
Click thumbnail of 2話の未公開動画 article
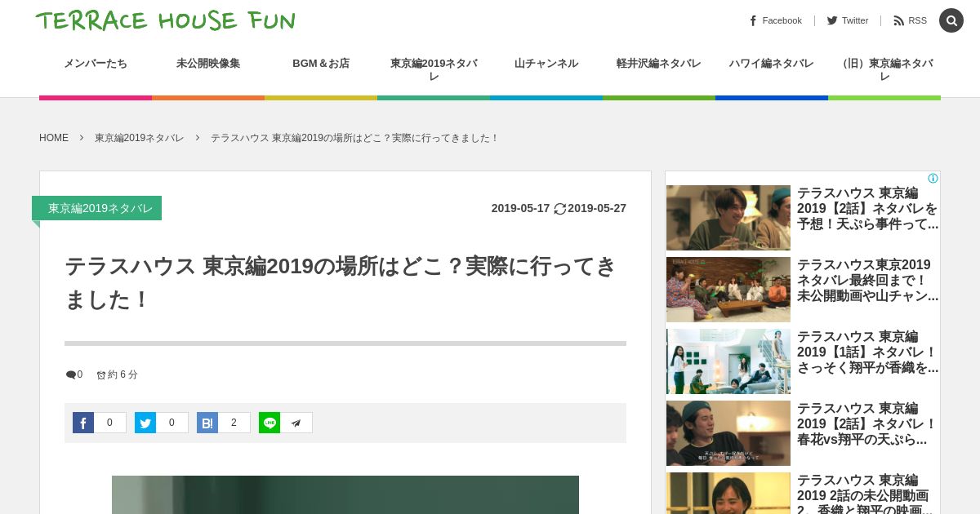point(728,494)
